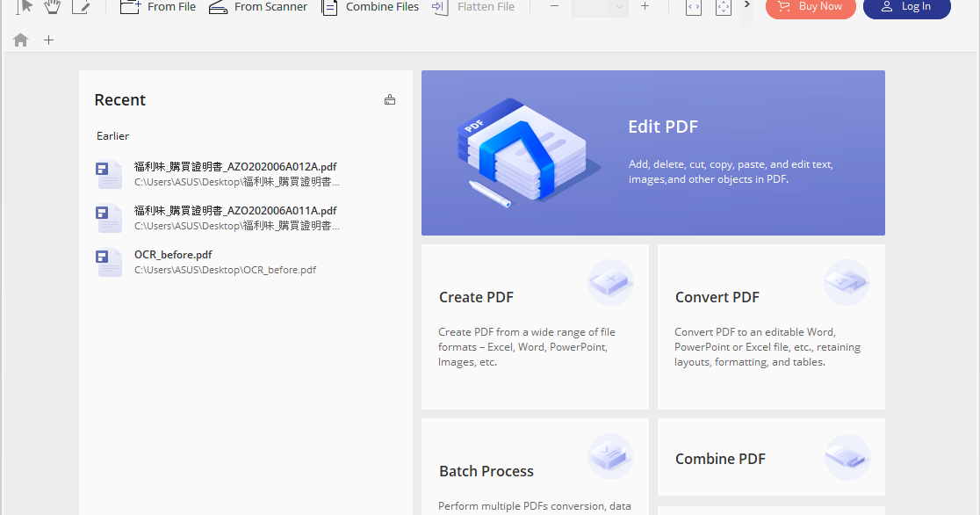Click the Home tab icon
980x515 pixels.
[19, 40]
